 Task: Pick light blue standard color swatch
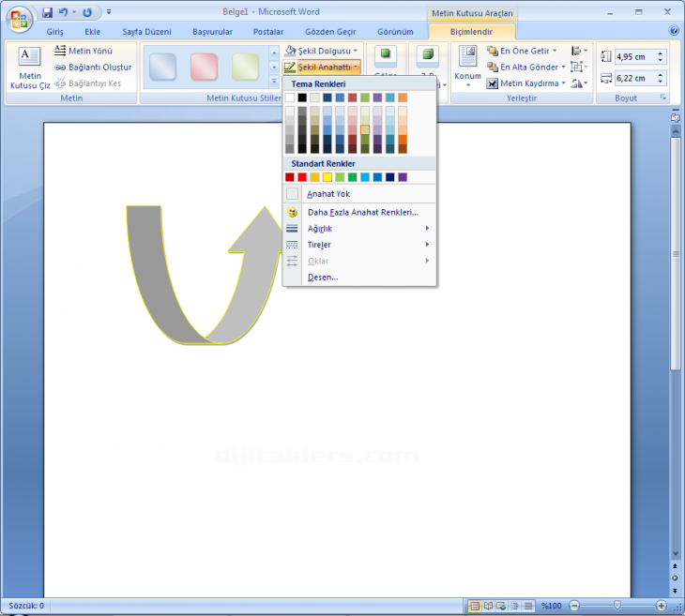point(365,177)
